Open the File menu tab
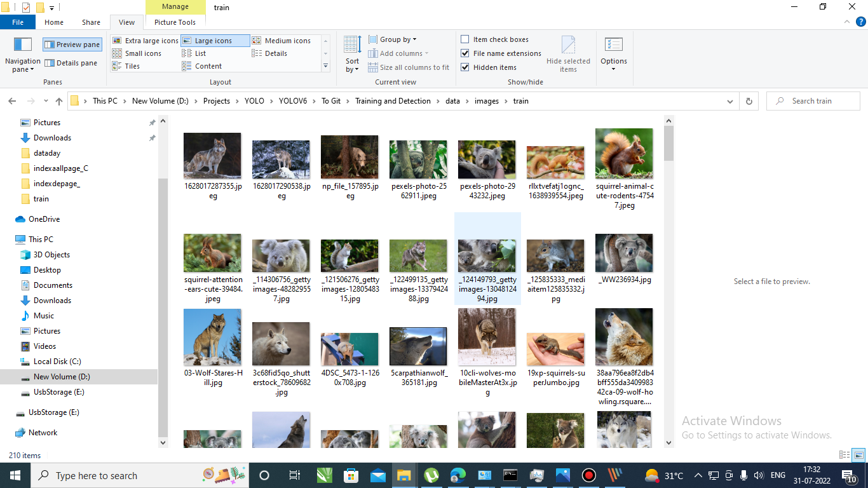The width and height of the screenshot is (868, 488). coord(18,22)
